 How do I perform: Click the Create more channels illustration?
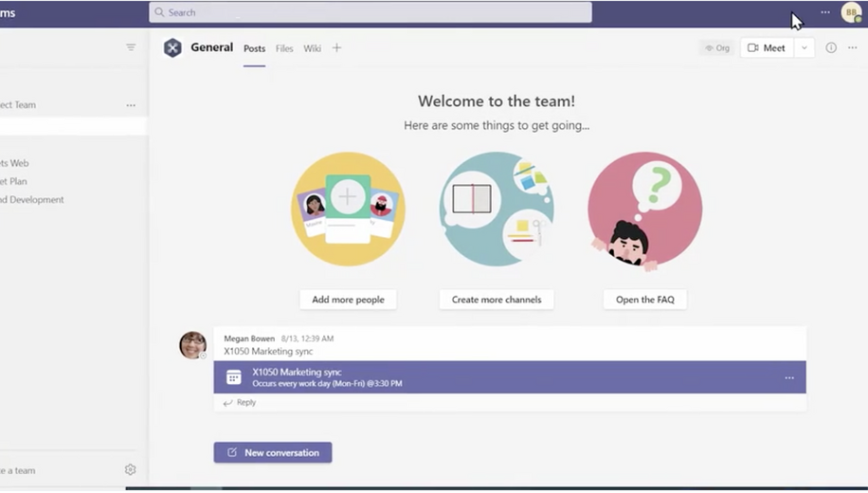[x=497, y=210]
